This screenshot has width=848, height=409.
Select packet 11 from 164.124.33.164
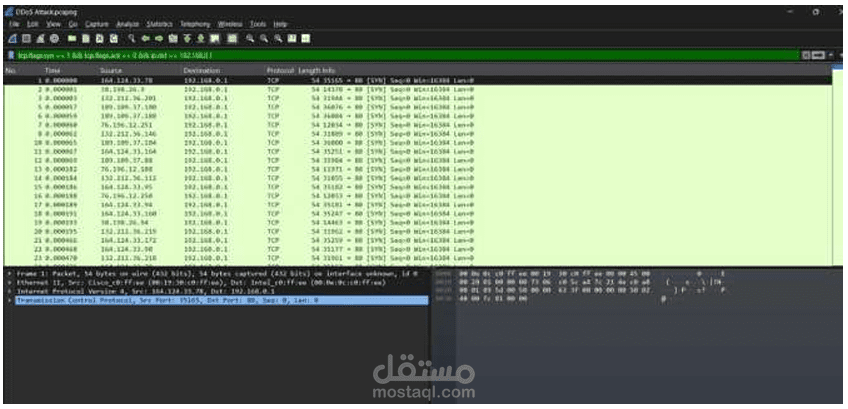418,150
